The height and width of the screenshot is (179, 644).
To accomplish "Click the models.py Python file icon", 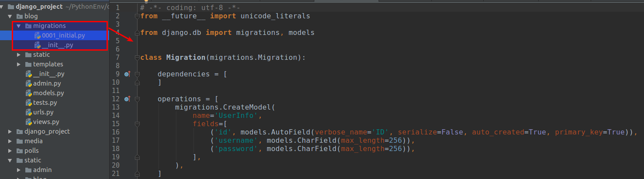I will 29,93.
